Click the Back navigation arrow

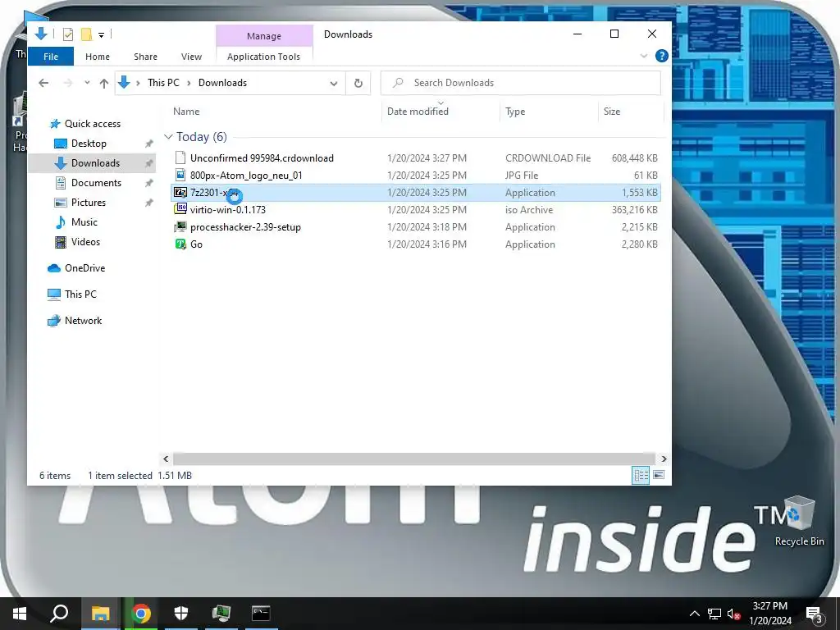[44, 83]
